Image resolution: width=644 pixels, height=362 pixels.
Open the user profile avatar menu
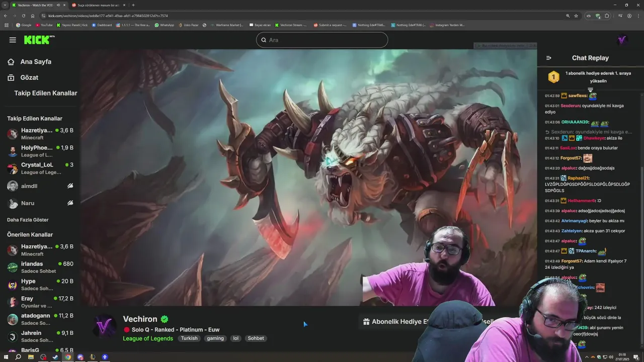(622, 40)
